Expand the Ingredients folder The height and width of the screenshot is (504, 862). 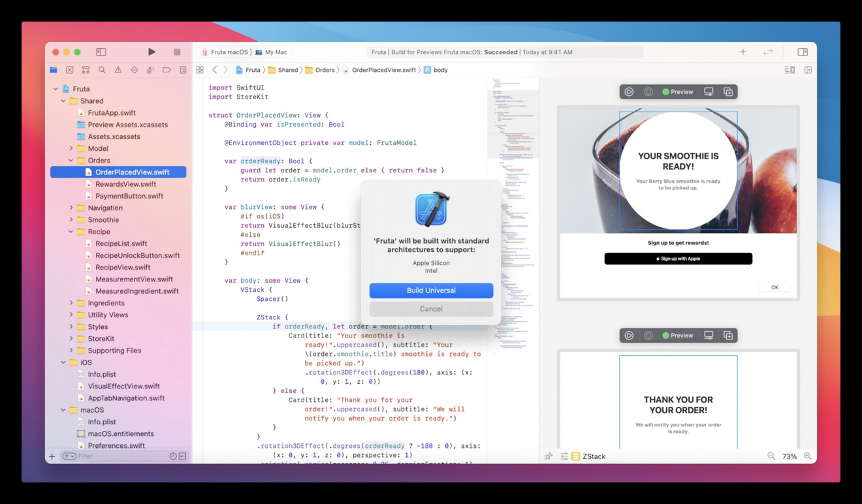pos(71,303)
